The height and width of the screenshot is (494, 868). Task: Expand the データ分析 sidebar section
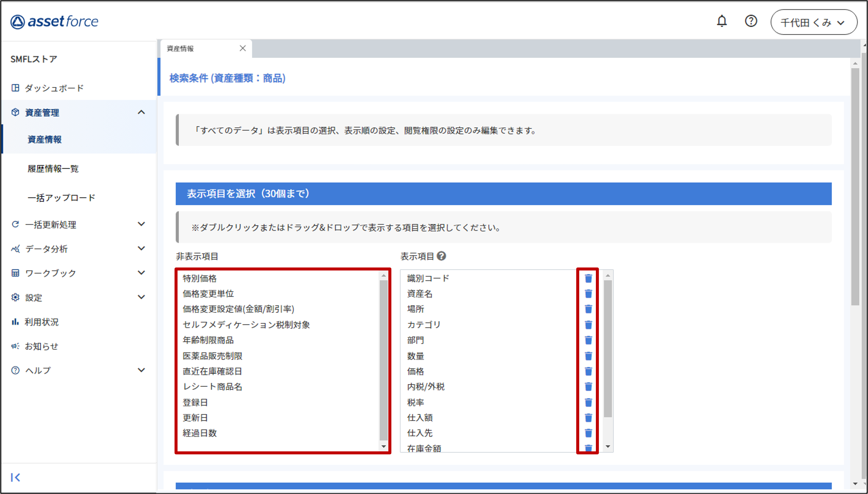[x=142, y=248]
